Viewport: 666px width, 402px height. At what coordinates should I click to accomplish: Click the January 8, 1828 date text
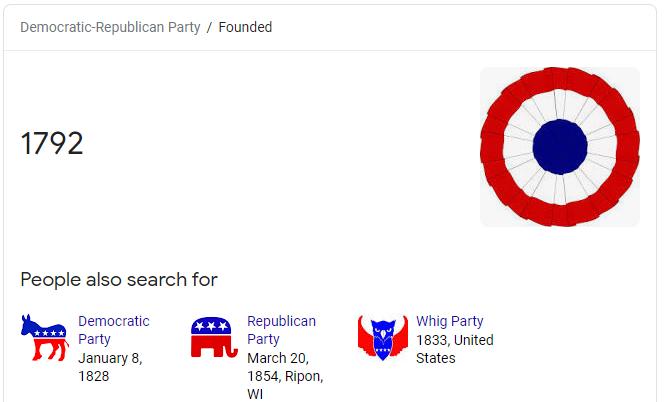110,367
